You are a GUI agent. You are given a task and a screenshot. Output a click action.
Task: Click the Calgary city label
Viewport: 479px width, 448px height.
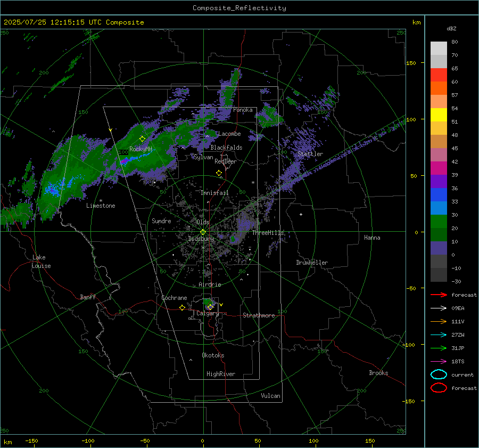[208, 313]
